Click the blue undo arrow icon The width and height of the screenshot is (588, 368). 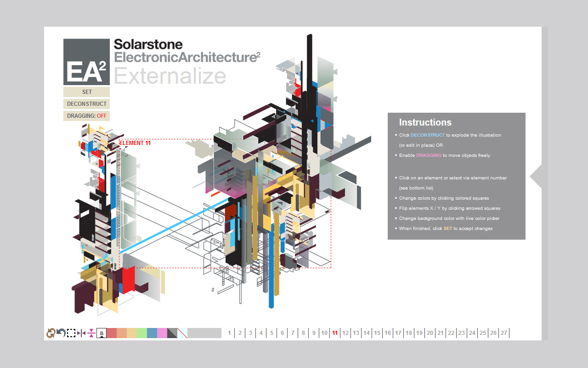pos(61,333)
